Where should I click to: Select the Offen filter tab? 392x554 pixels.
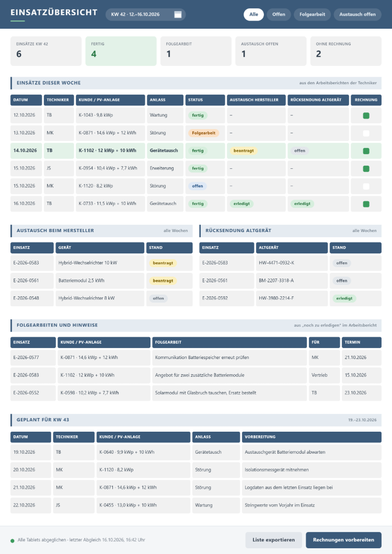(279, 15)
